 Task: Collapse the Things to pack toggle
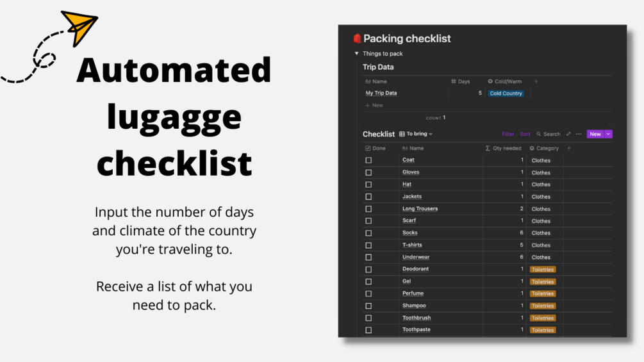click(x=357, y=54)
